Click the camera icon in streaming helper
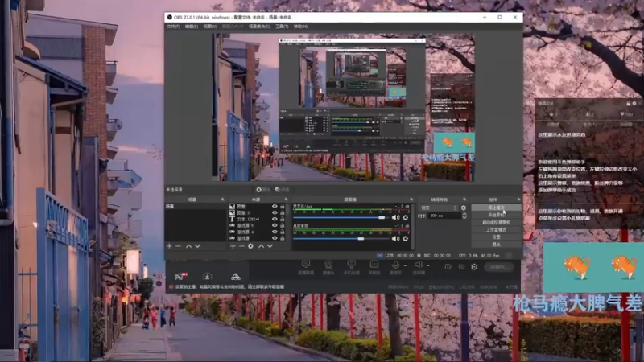 [x=328, y=265]
